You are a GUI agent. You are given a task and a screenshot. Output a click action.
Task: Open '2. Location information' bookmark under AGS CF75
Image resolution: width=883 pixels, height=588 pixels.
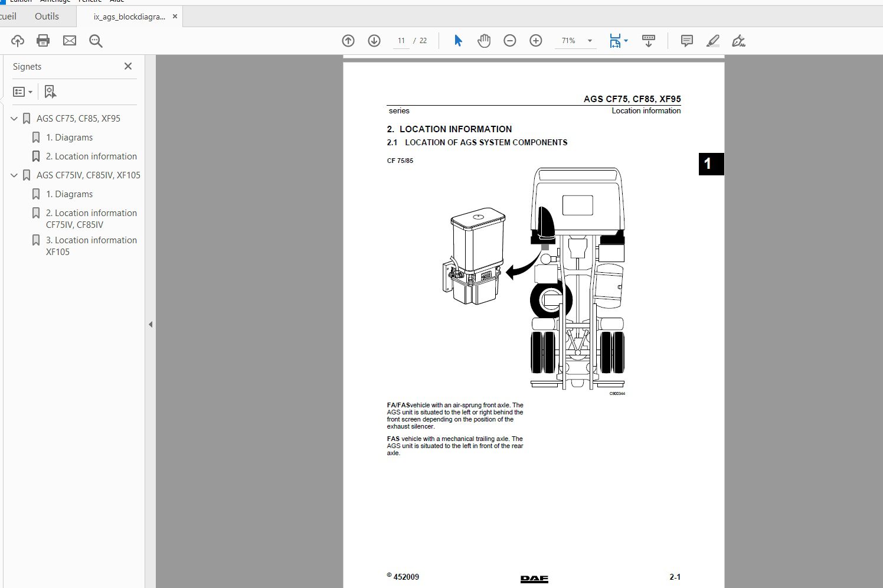[x=91, y=156]
